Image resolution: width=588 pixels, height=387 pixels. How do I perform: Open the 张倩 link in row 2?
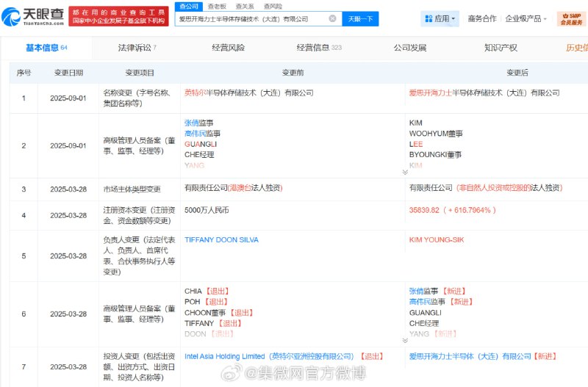click(x=191, y=123)
